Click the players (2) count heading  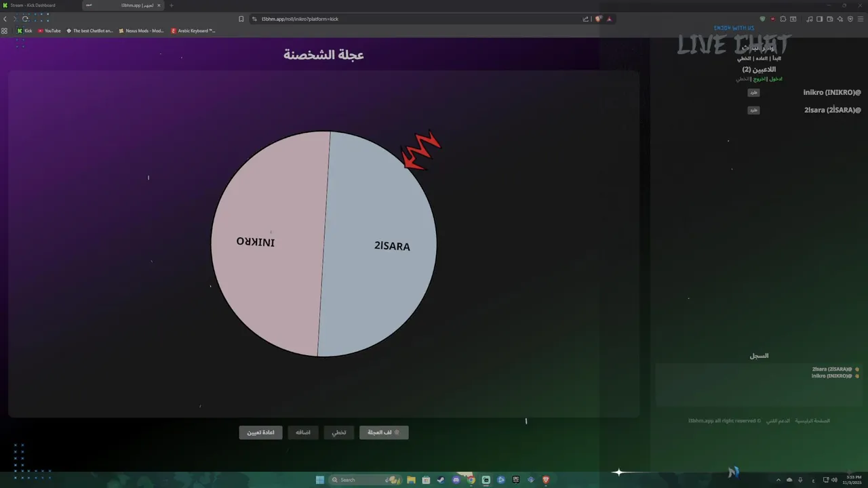point(759,69)
